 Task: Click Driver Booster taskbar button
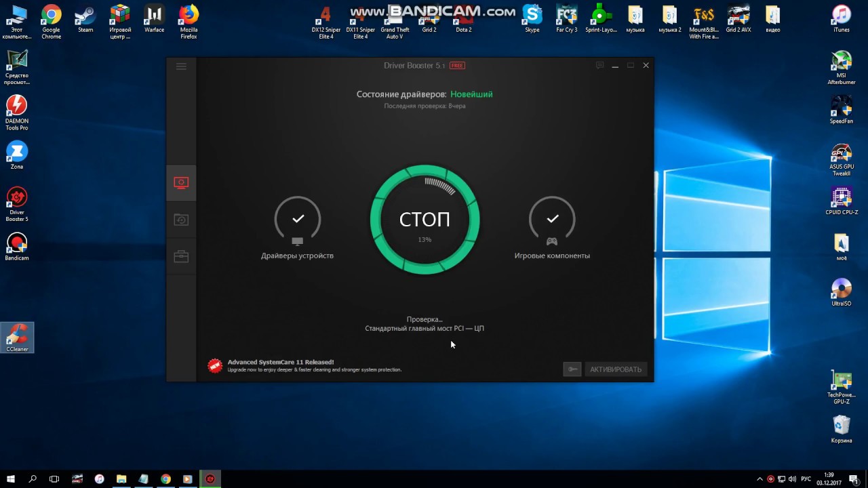coord(210,479)
